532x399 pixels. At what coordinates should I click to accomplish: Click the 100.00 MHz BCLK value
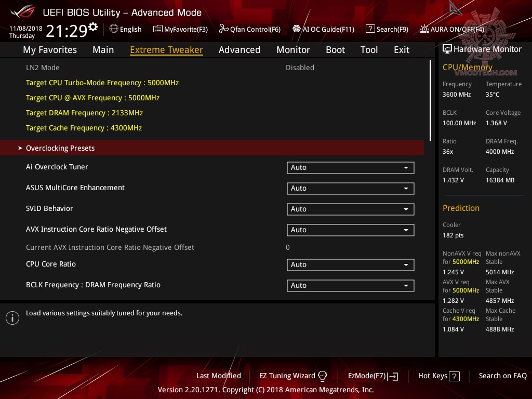pyautogui.click(x=459, y=123)
